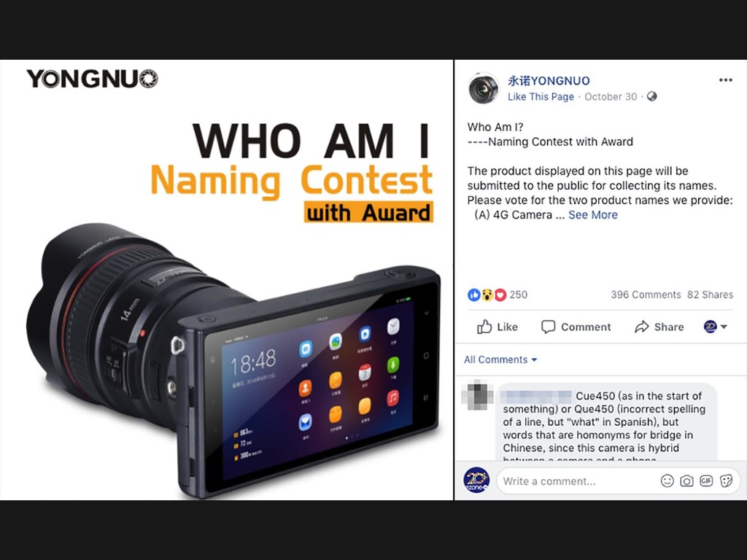Click the globe public audience icon

651,97
